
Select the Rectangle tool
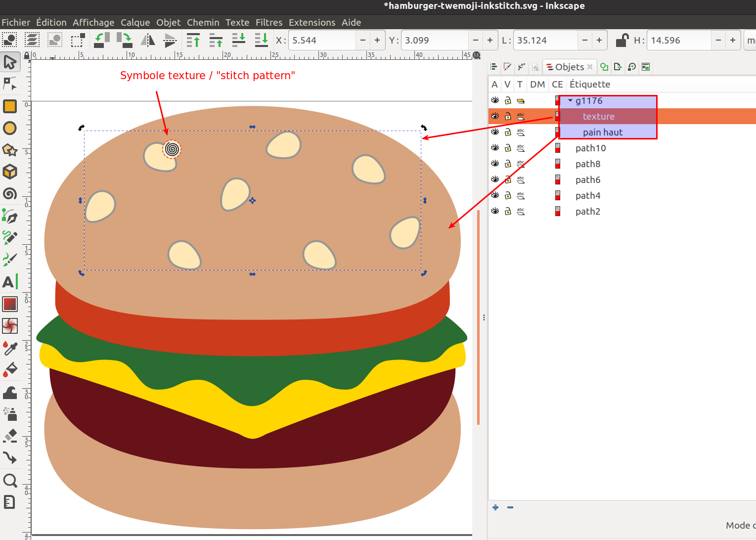(10, 106)
